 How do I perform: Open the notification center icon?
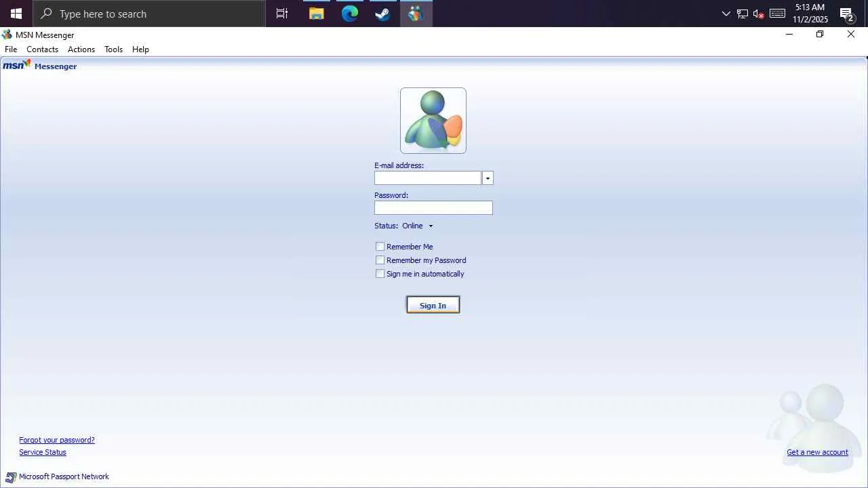click(846, 14)
